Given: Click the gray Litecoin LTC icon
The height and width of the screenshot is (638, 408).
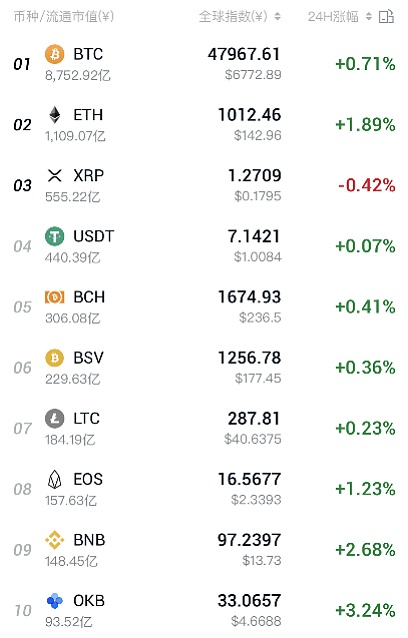Looking at the screenshot, I should 55,419.
